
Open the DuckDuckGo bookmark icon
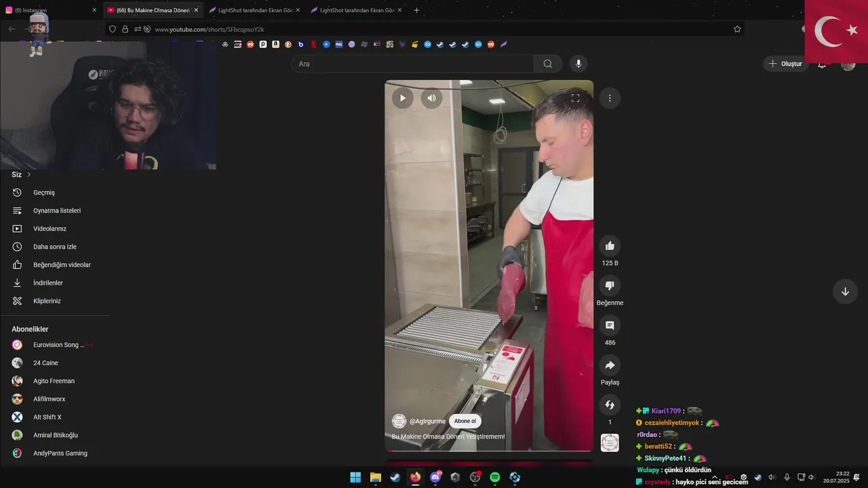click(288, 44)
